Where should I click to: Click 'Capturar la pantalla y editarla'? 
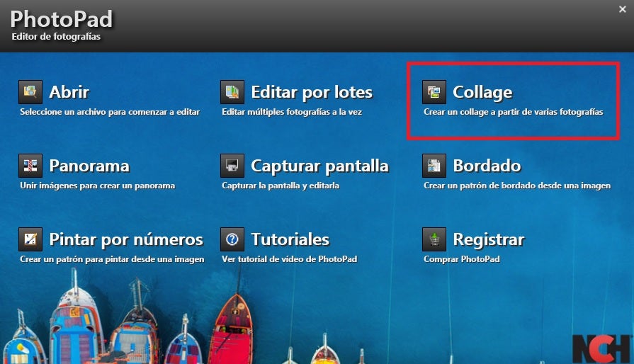click(281, 186)
